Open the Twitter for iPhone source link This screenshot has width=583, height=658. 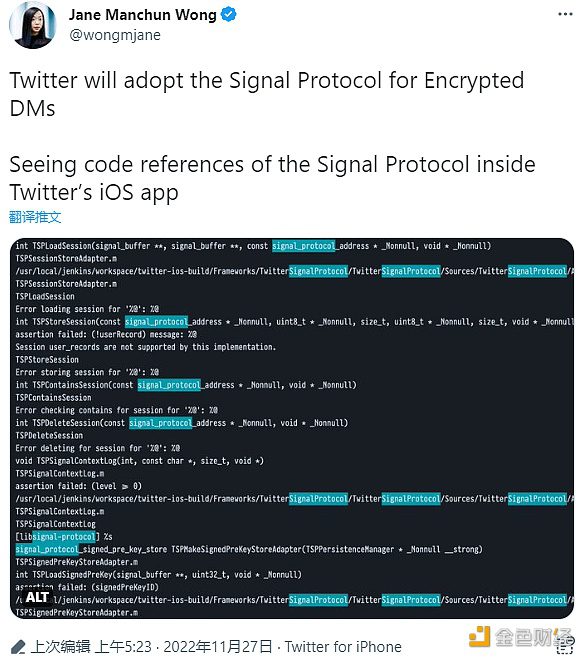(343, 647)
